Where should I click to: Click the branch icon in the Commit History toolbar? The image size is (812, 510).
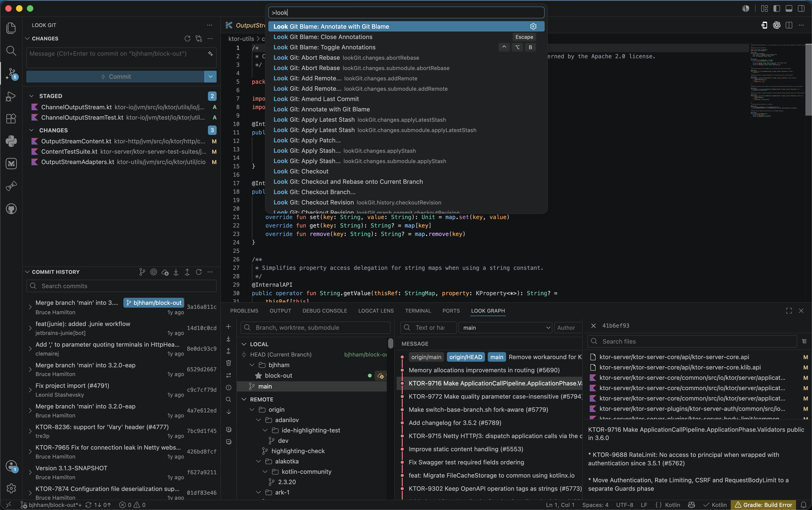tap(142, 272)
